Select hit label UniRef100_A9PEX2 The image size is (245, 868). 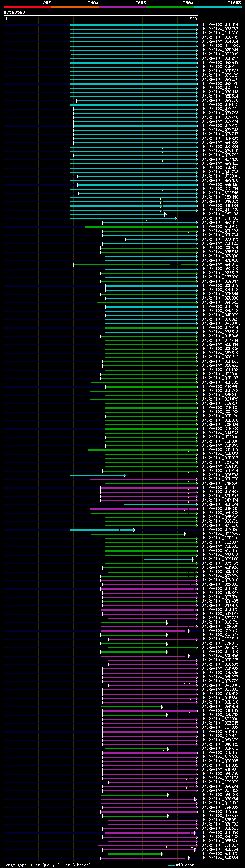point(220,71)
